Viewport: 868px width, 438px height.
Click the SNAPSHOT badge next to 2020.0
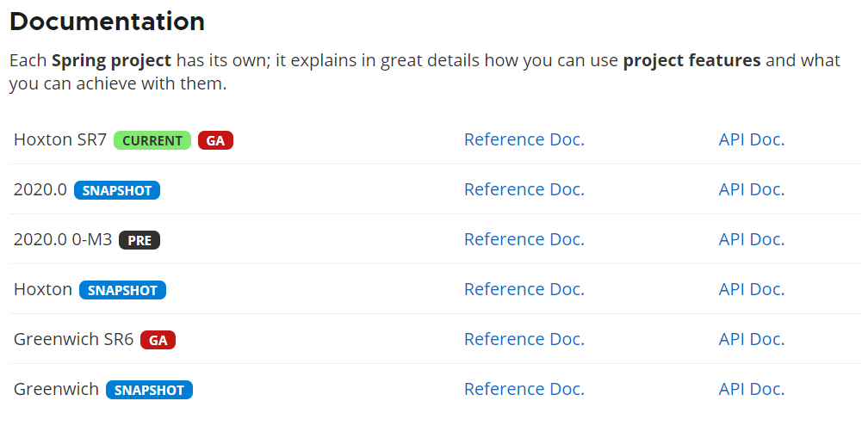[117, 190]
